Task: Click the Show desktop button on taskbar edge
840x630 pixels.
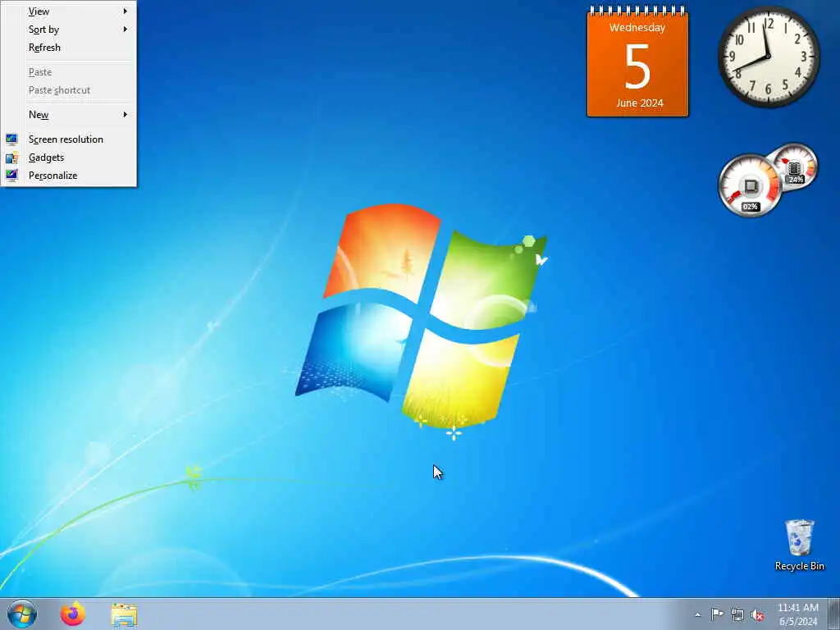Action: coord(834,614)
